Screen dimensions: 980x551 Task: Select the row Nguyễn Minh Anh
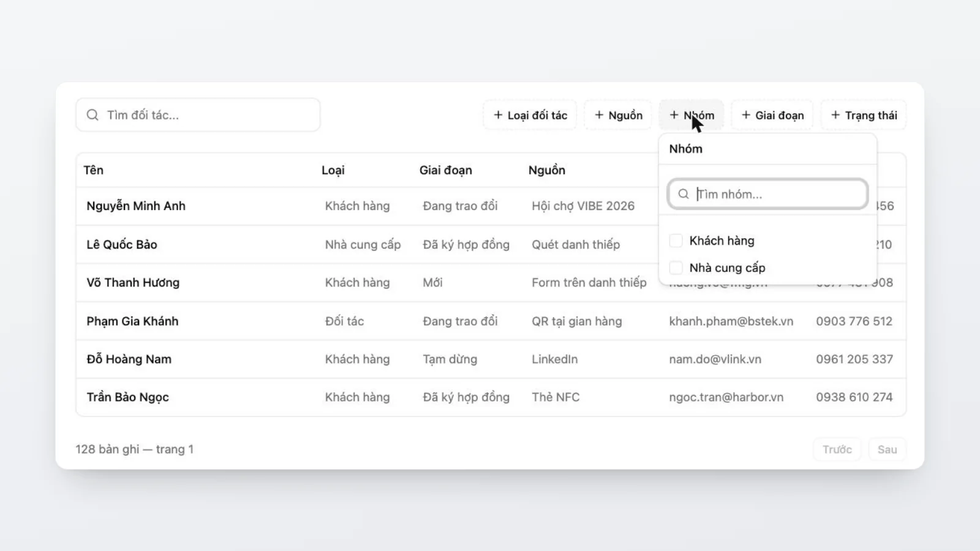[491, 206]
